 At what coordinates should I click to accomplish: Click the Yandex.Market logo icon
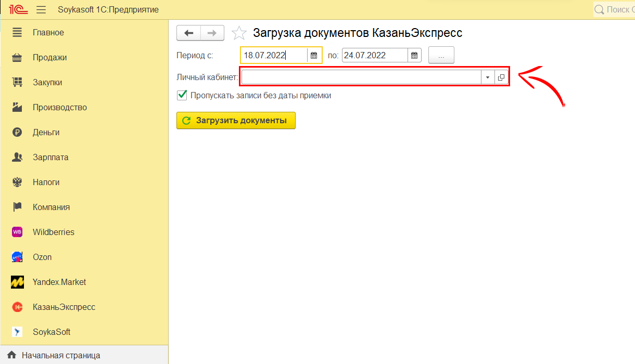pos(17,282)
